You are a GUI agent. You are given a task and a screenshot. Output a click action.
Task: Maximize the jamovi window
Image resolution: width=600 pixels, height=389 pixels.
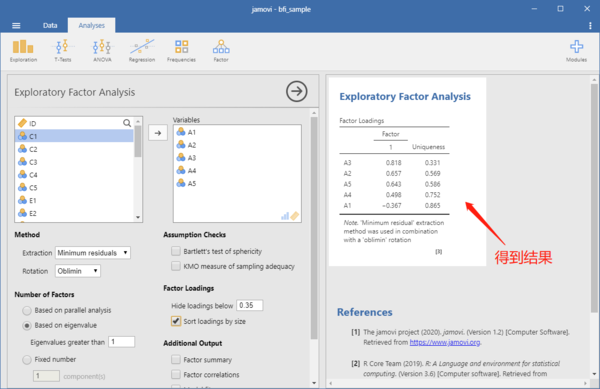560,8
